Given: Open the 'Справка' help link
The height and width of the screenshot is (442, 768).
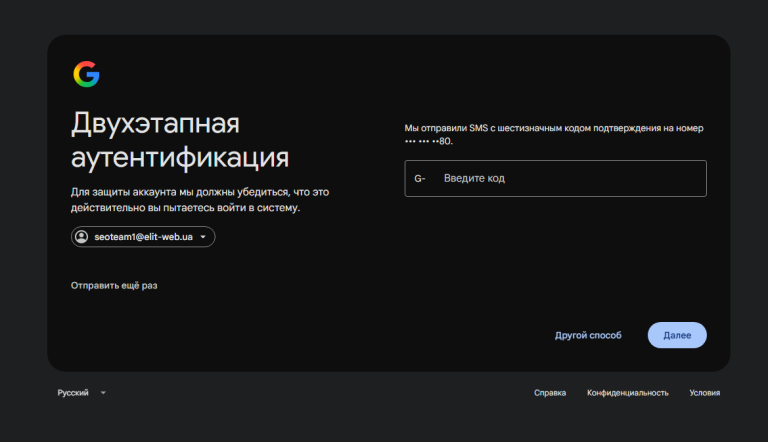Looking at the screenshot, I should (550, 393).
